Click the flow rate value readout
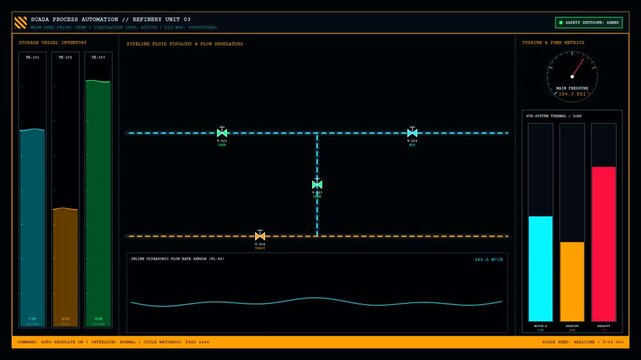This screenshot has width=641, height=360. pos(489,259)
